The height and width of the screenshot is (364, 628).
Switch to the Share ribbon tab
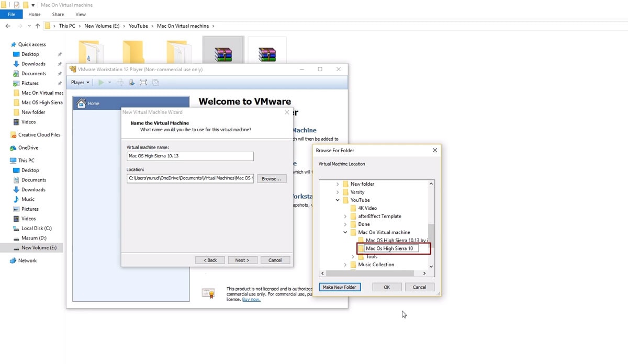58,14
